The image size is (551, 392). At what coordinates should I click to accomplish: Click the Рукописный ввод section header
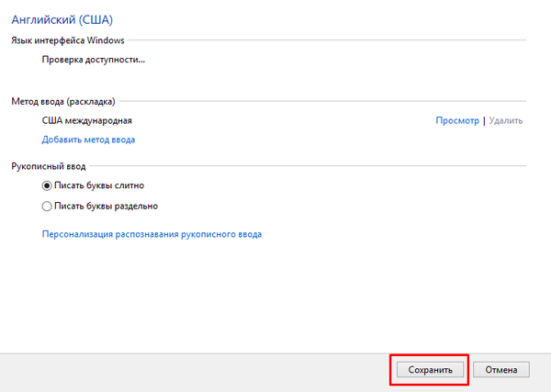(49, 166)
